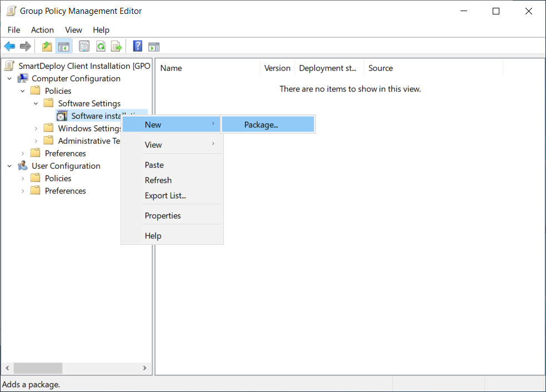The width and height of the screenshot is (546, 392).
Task: Minimize the Group Policy Management Editor window
Action: point(463,11)
